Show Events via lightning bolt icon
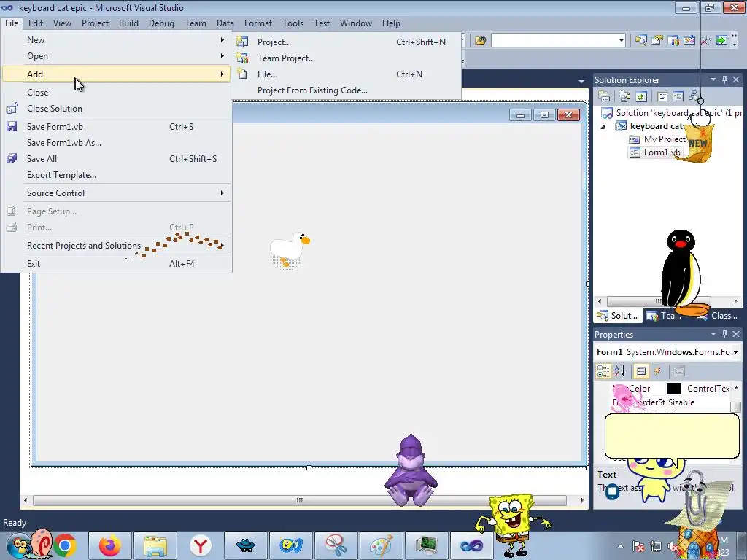The width and height of the screenshot is (747, 560). point(658,371)
